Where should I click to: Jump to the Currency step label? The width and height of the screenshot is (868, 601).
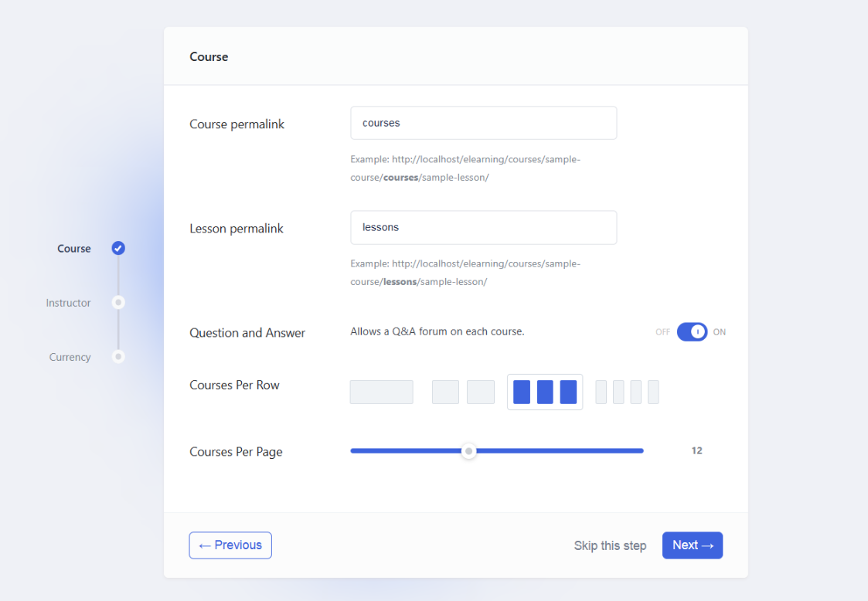click(70, 357)
